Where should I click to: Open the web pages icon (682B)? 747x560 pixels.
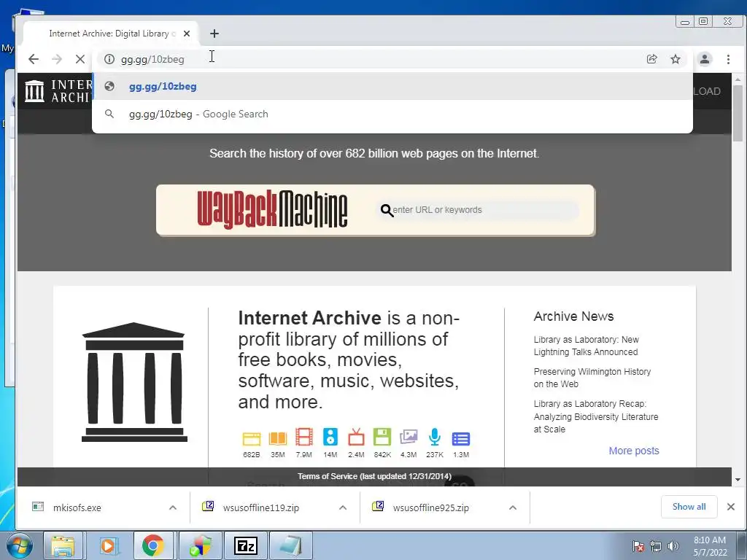tap(252, 438)
